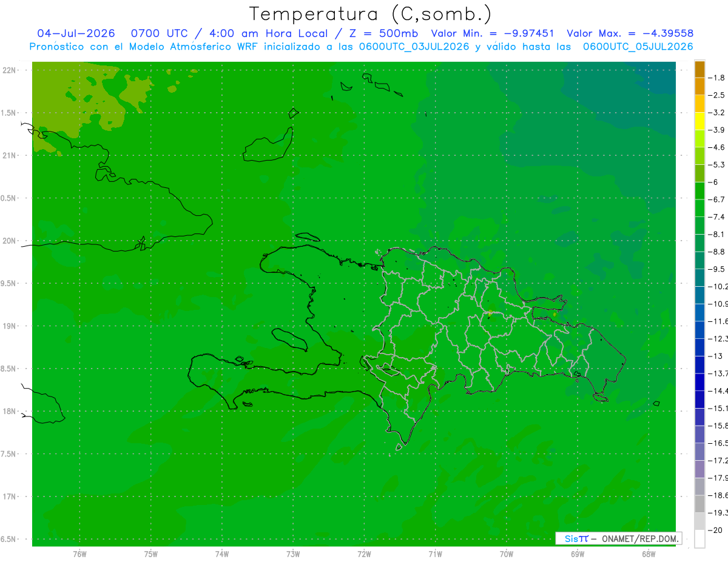
Task: Click the "21N" latitude label
Action: pos(9,156)
